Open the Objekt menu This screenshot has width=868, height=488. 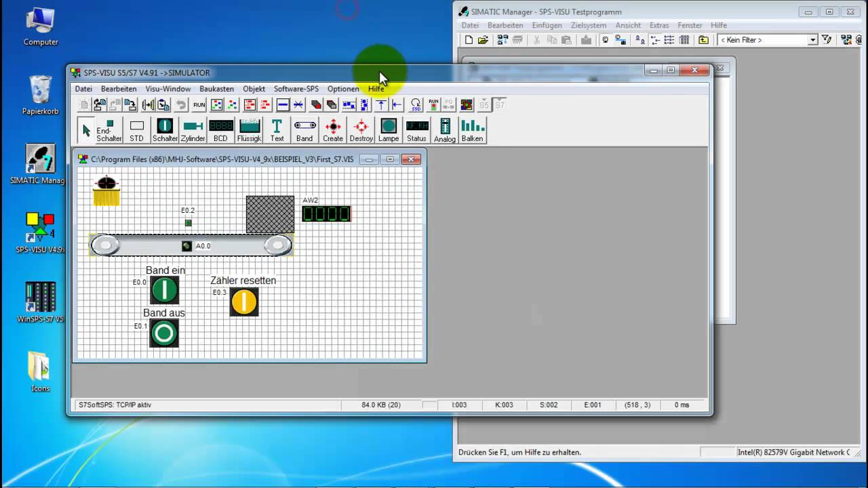coord(254,89)
